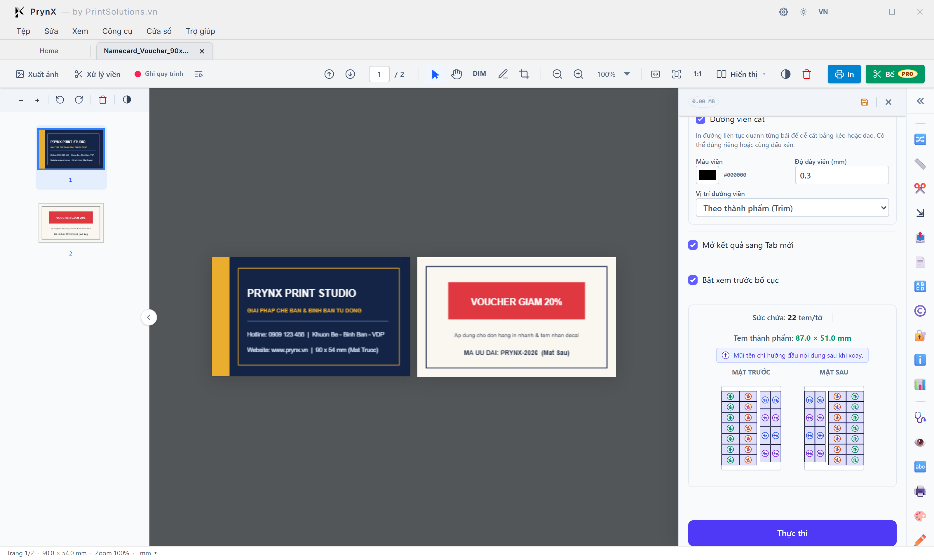Select the DIM measurement tool
This screenshot has height=560, width=934.
pos(479,74)
